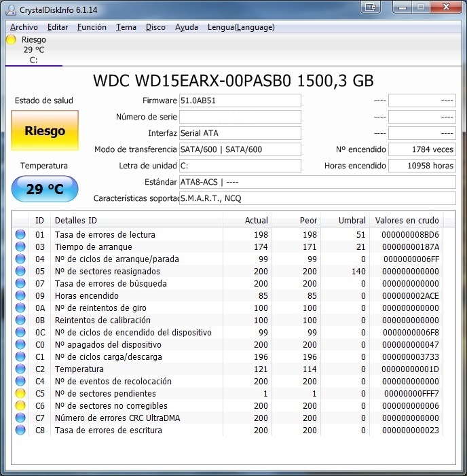Click the yellow disk status circle for C:
467x476 pixels.
[x=11, y=39]
